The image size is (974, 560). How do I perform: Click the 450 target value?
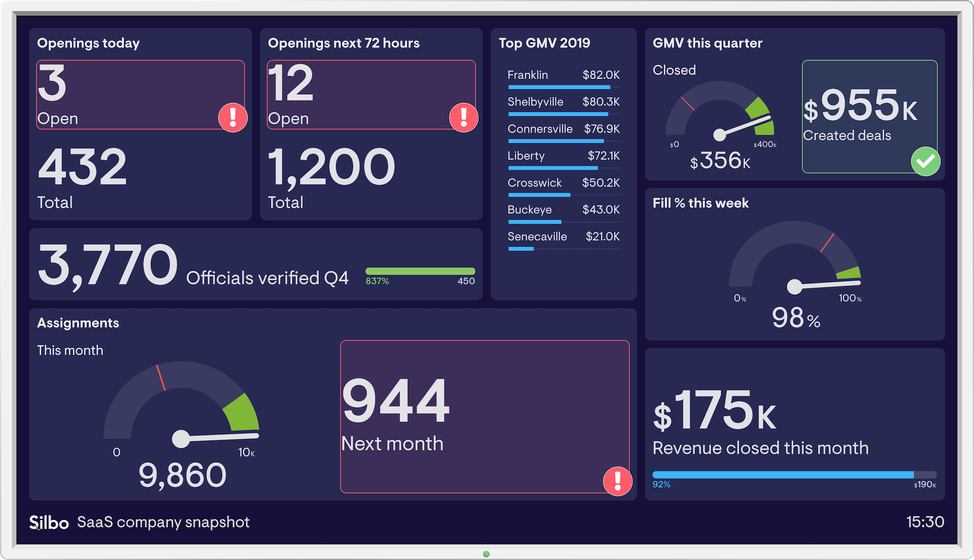466,281
